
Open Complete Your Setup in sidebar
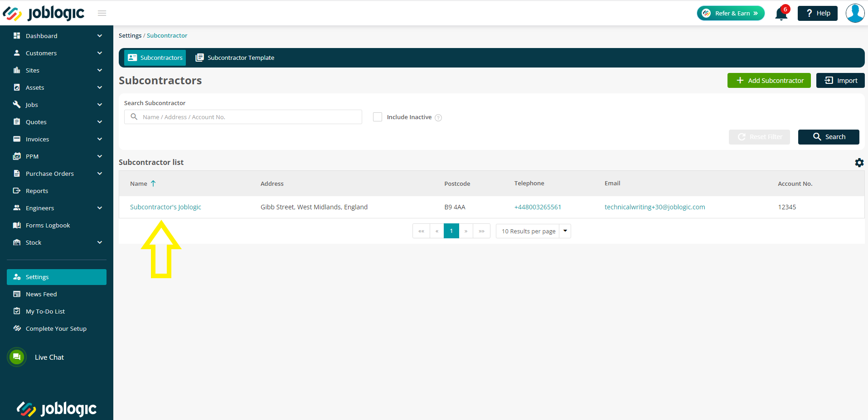[x=57, y=328]
